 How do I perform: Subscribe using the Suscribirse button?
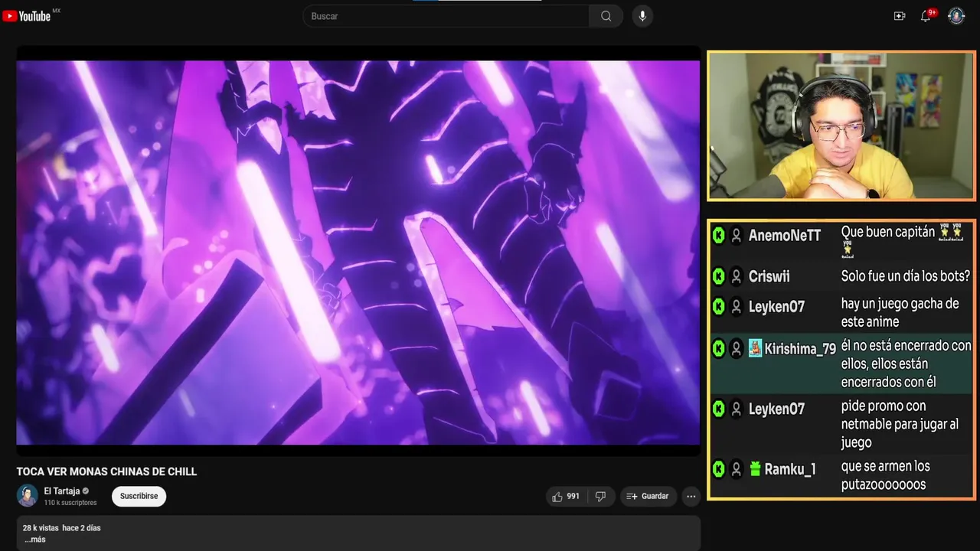139,496
